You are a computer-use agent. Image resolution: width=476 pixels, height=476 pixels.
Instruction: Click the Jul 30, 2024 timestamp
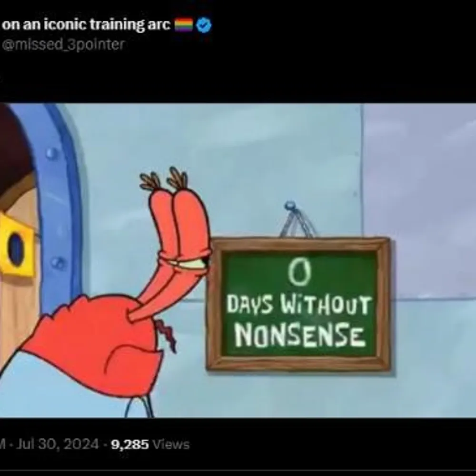[x=57, y=444]
